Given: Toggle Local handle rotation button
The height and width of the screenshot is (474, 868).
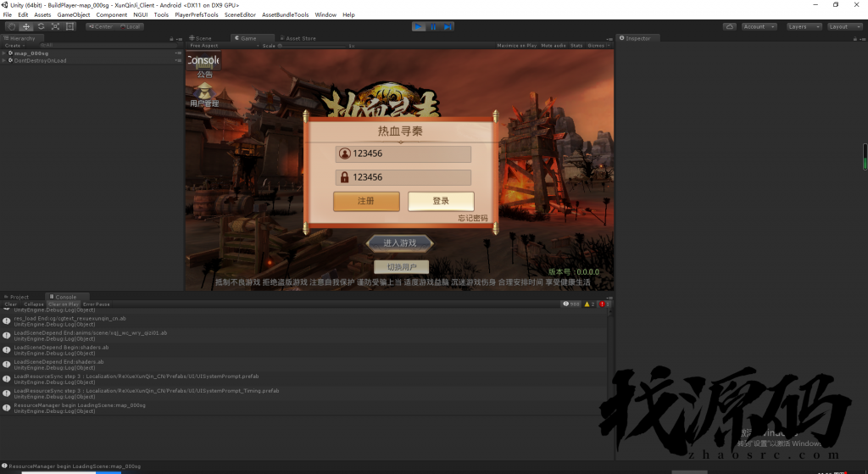Looking at the screenshot, I should coord(131,26).
